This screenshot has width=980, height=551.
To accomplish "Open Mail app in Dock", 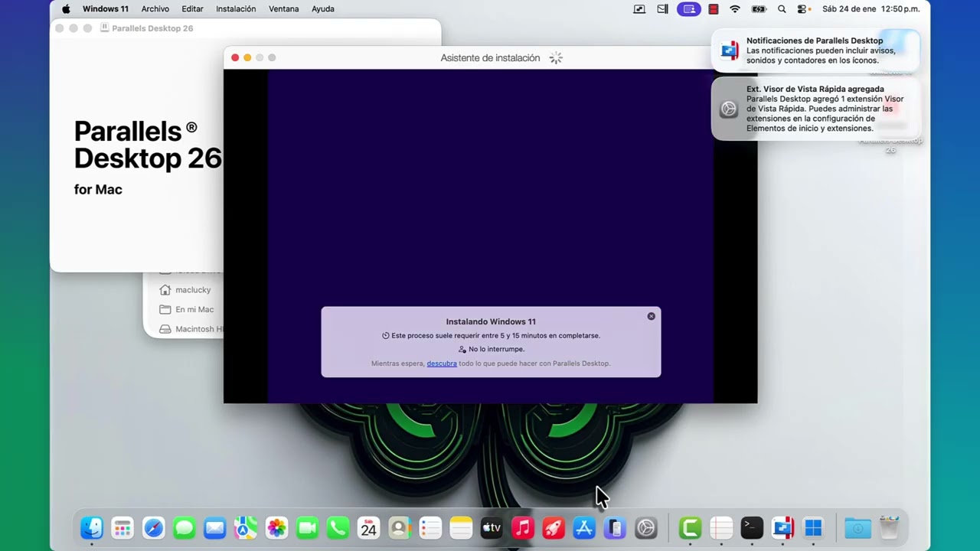I will [x=214, y=528].
